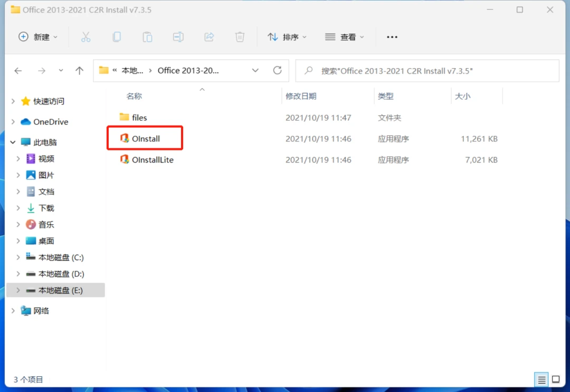Viewport: 570px width, 392px height.
Task: Sort by 修改日期 Date modified header
Action: (301, 96)
